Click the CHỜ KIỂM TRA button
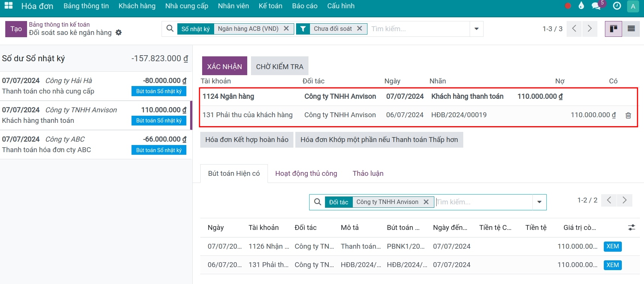Screen dimensions: 644x284 (280, 66)
